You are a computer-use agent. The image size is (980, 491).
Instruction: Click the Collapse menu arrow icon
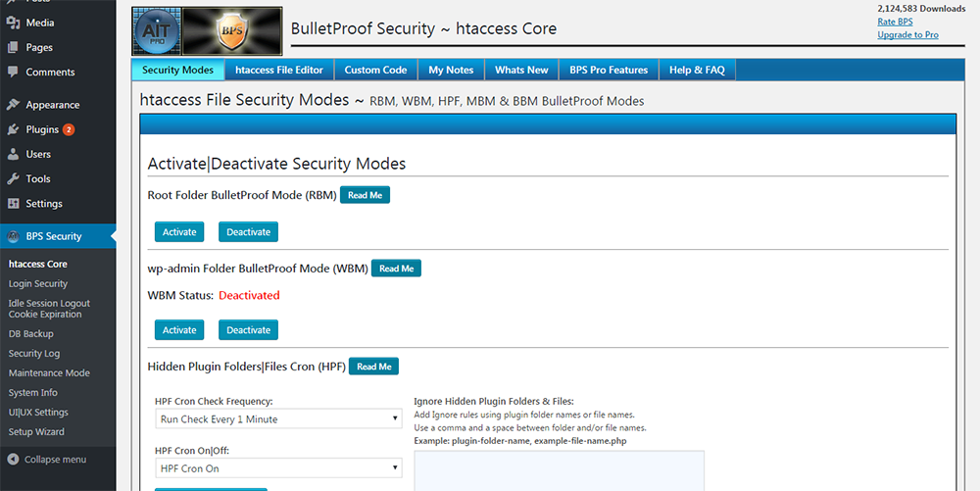[13, 459]
